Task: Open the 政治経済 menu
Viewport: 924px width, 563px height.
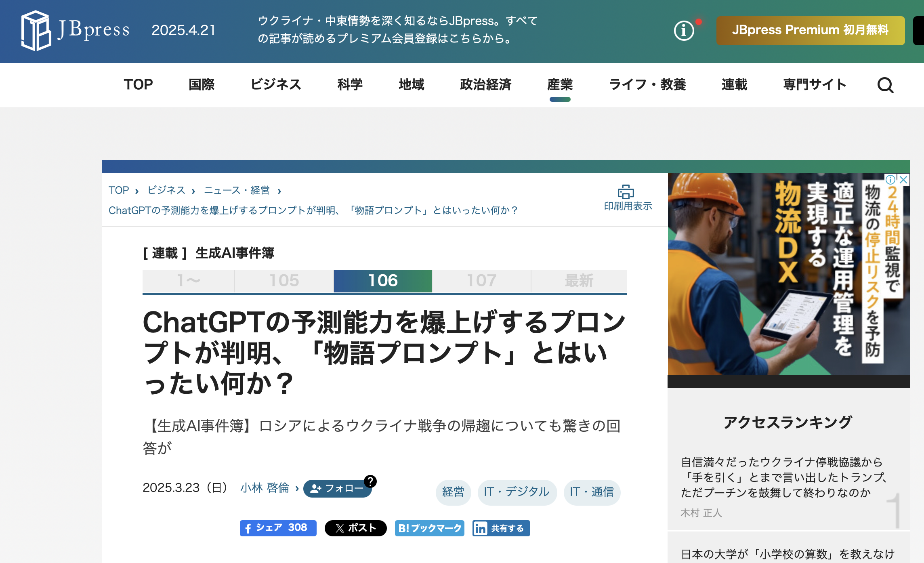Action: point(486,84)
